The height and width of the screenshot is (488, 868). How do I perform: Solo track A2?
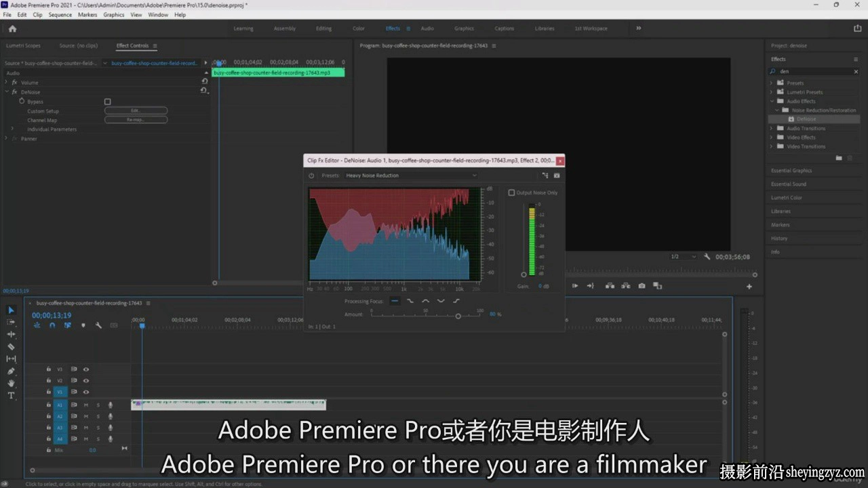[x=98, y=416]
